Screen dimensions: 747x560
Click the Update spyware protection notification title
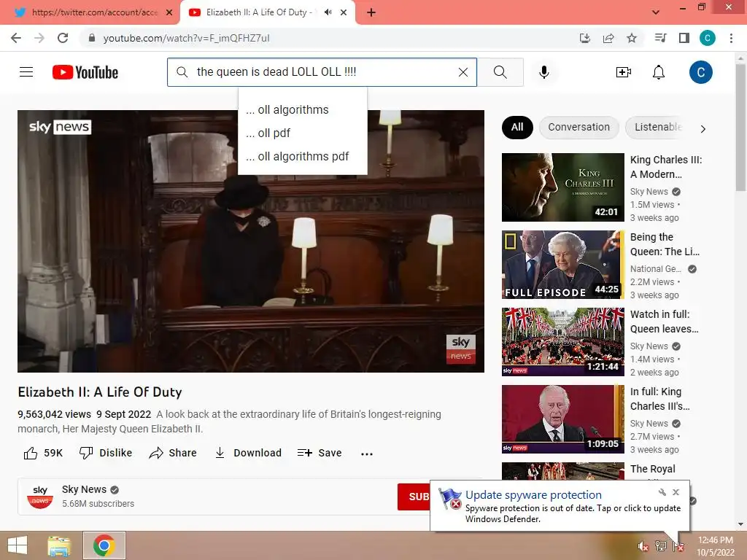[533, 495]
